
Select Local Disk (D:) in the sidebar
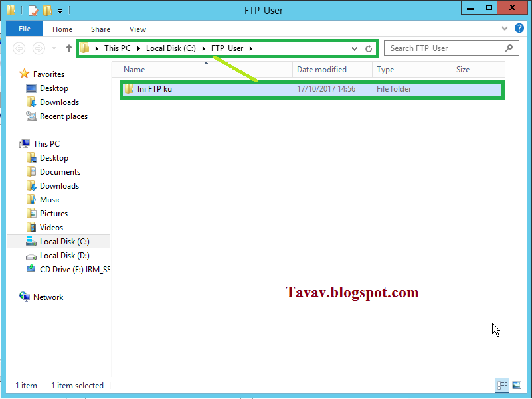click(64, 255)
